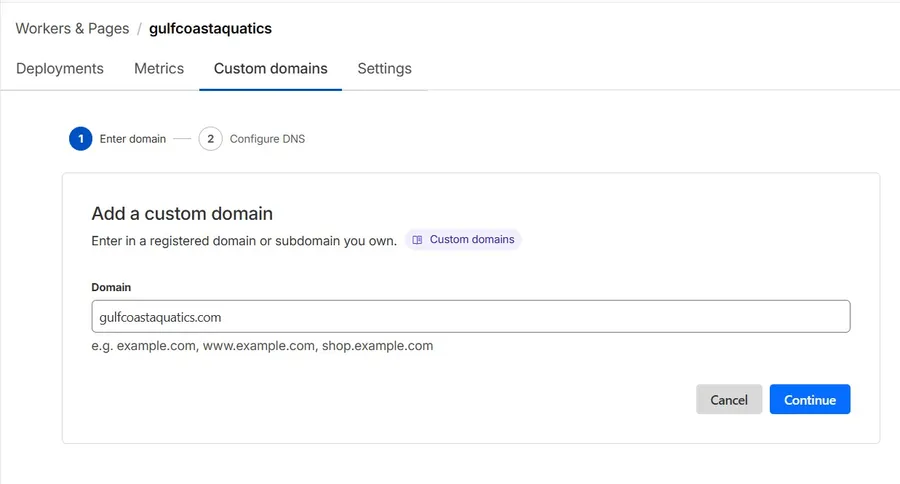Click the 'Enter in a registered domain' description
This screenshot has width=900, height=484.
coord(244,241)
